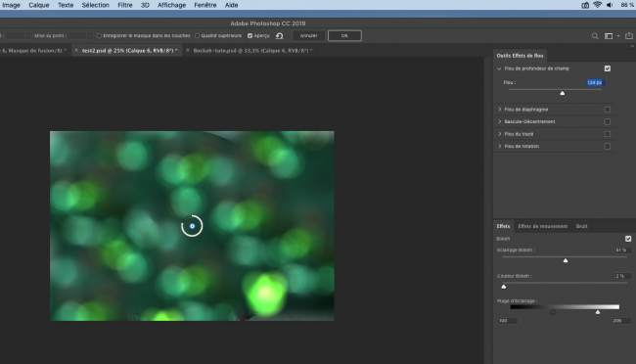636x364 pixels.
Task: Open the Affichage menu
Action: point(171,5)
